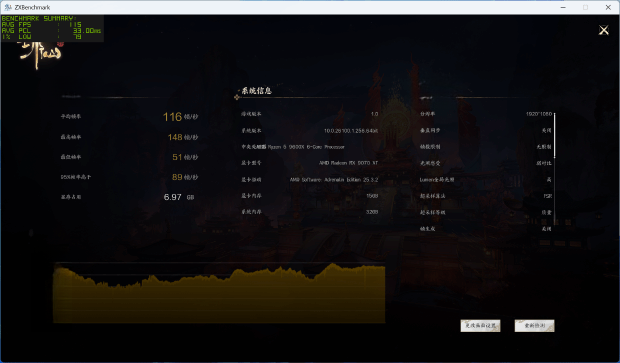Click the 116 average frame rate result
620x363 pixels.
pyautogui.click(x=172, y=117)
